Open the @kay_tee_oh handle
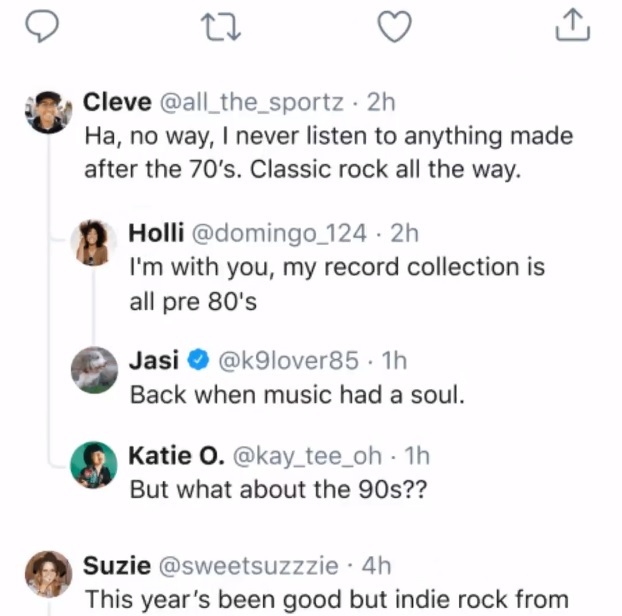 coord(307,456)
